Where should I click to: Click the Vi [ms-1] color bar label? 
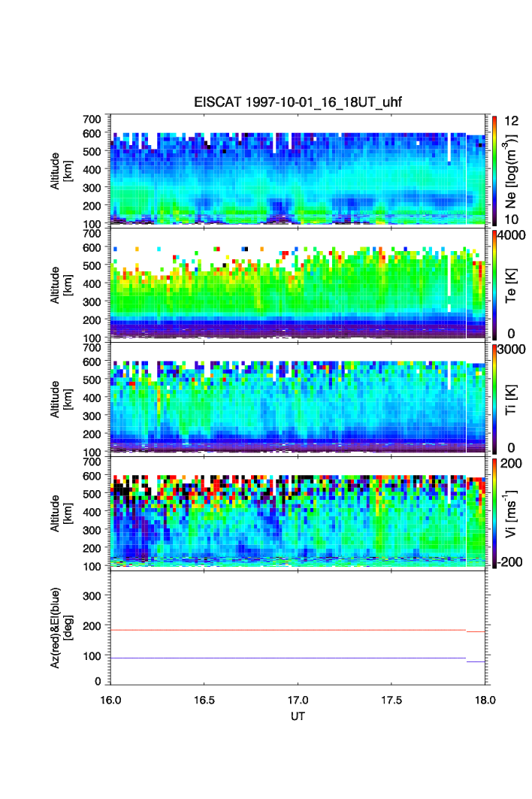coord(511,513)
